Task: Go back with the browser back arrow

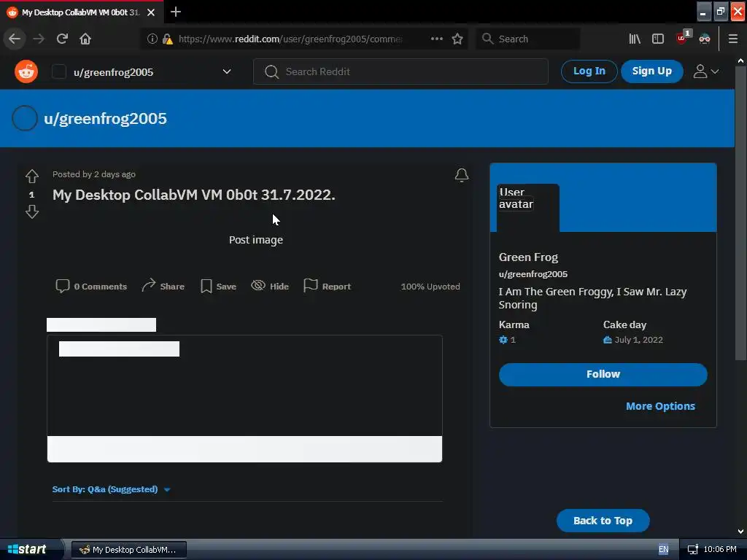Action: (15, 39)
